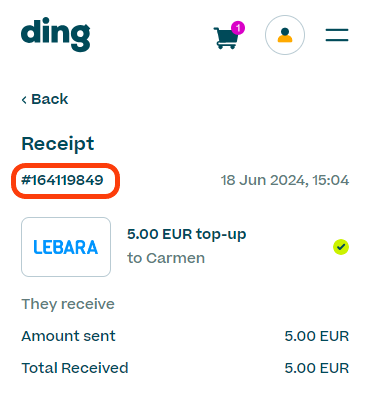Click the Total Received label

[75, 368]
